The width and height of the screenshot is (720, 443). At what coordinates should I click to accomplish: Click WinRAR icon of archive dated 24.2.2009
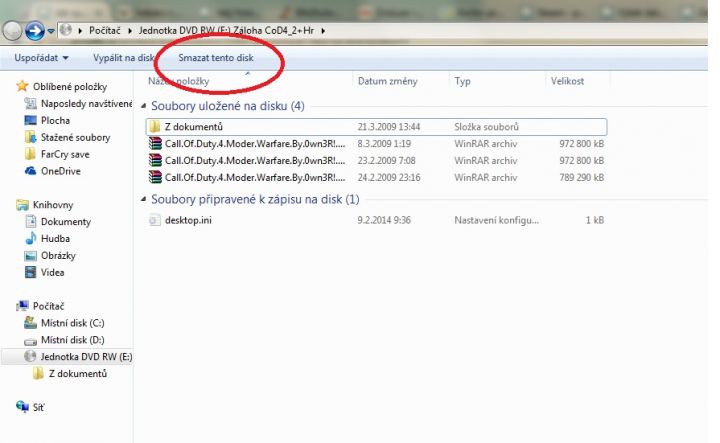coord(155,178)
